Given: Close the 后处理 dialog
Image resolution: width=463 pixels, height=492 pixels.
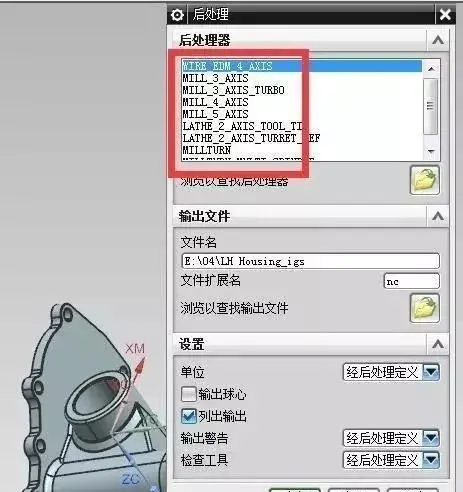Looking at the screenshot, I should (445, 15).
